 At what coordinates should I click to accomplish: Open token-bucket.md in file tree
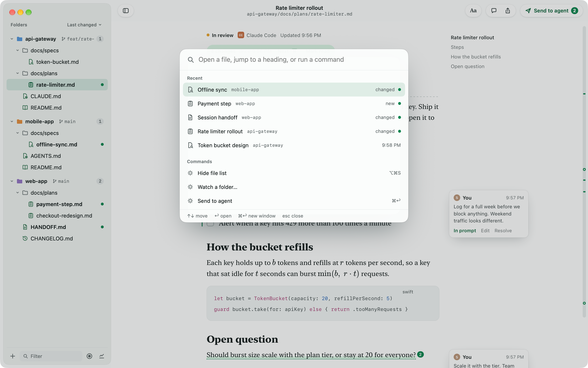click(57, 62)
